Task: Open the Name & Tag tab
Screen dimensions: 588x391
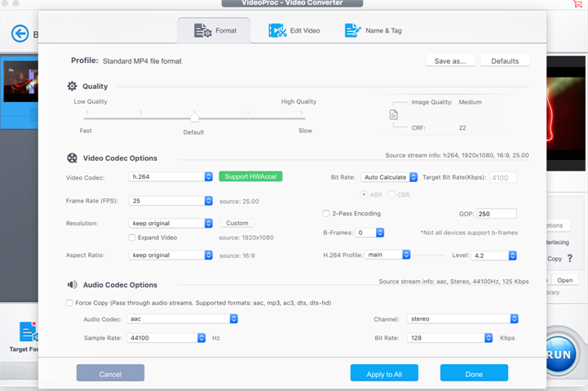Action: point(373,31)
